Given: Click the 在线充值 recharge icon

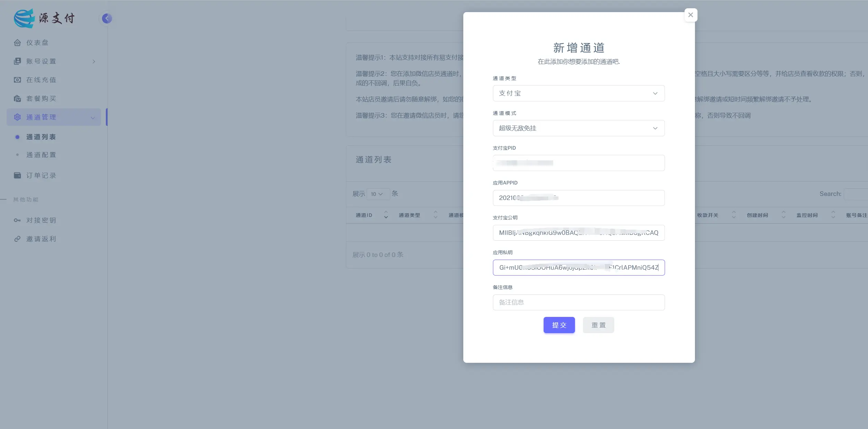Looking at the screenshot, I should tap(17, 80).
